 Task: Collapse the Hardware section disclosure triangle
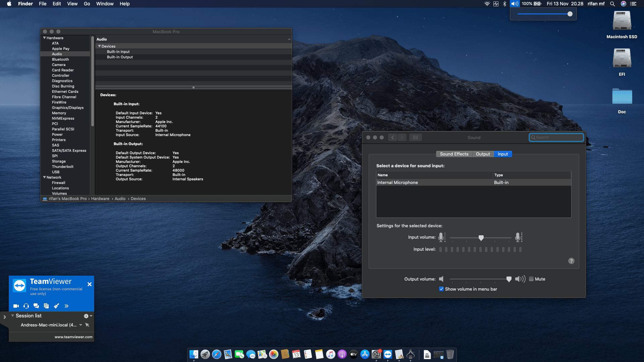[44, 38]
